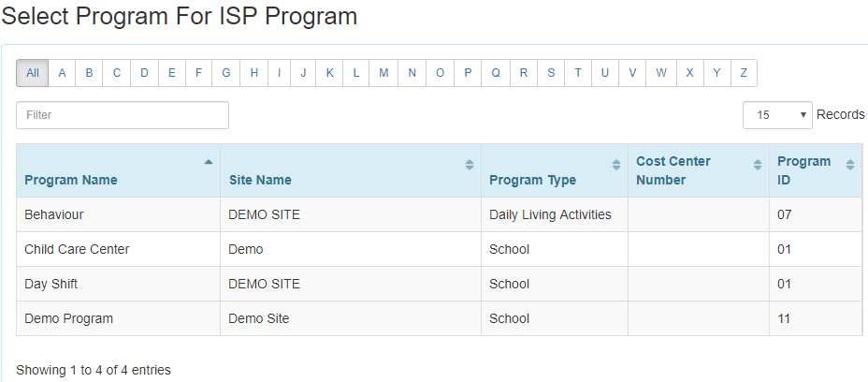868x382 pixels.
Task: Filter programs by letter C
Action: (x=117, y=73)
